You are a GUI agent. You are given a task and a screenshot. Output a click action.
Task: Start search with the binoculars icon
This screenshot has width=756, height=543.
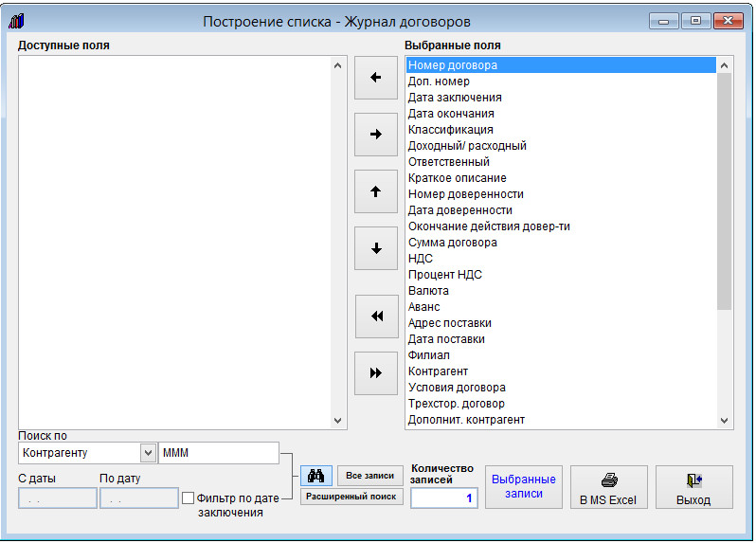[x=315, y=476]
